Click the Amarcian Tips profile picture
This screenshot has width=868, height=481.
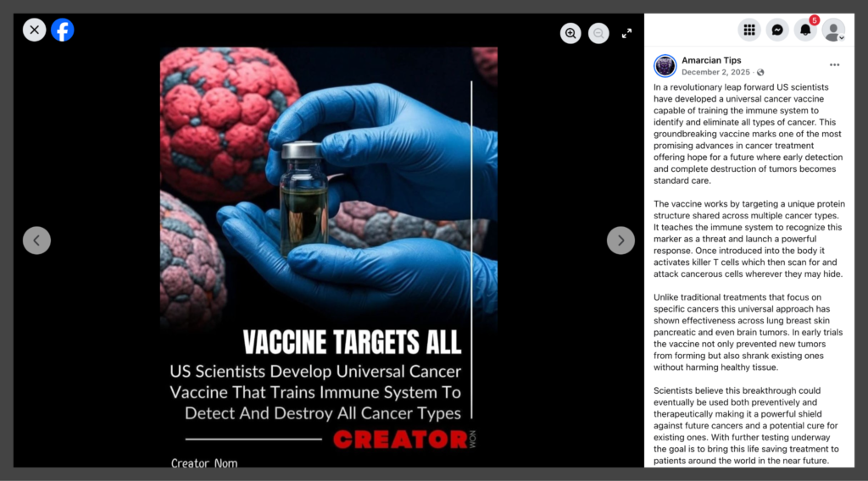tap(665, 65)
